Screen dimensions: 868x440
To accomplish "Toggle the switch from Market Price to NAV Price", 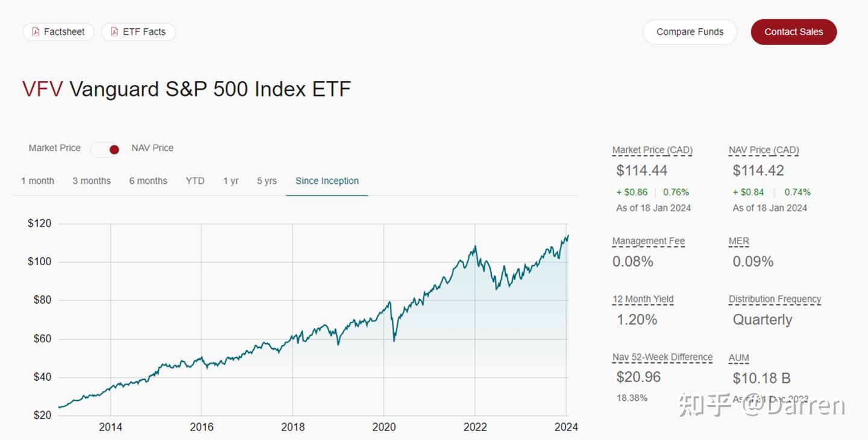I will coord(105,149).
